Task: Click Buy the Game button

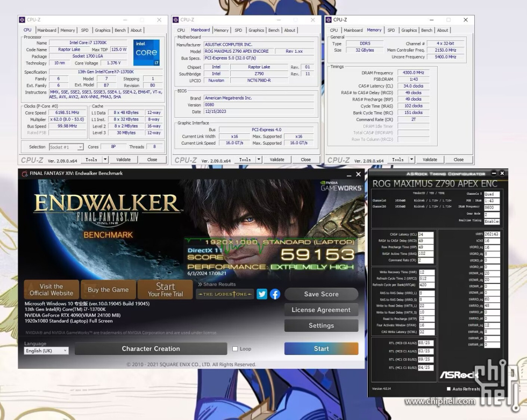Action: [108, 290]
